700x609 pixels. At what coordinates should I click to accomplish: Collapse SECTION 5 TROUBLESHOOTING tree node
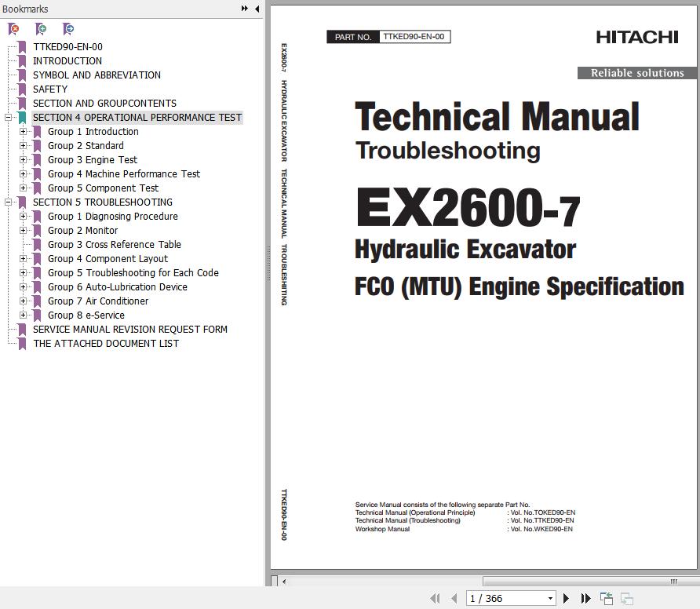(x=9, y=202)
